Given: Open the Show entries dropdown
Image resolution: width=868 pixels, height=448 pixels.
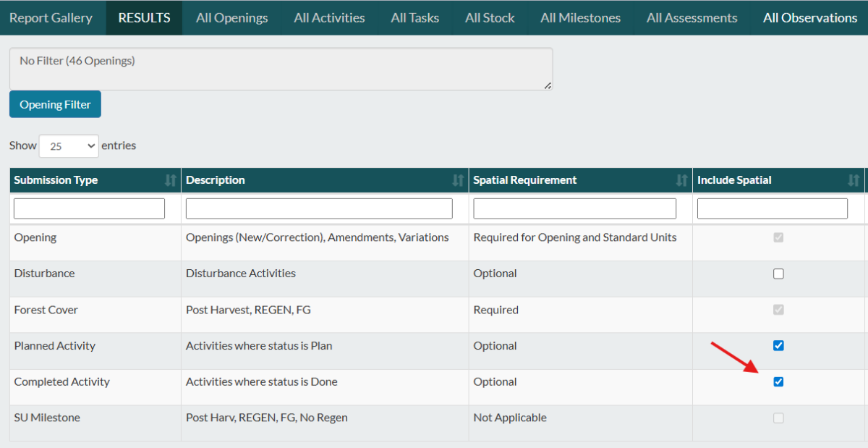Looking at the screenshot, I should (x=69, y=146).
